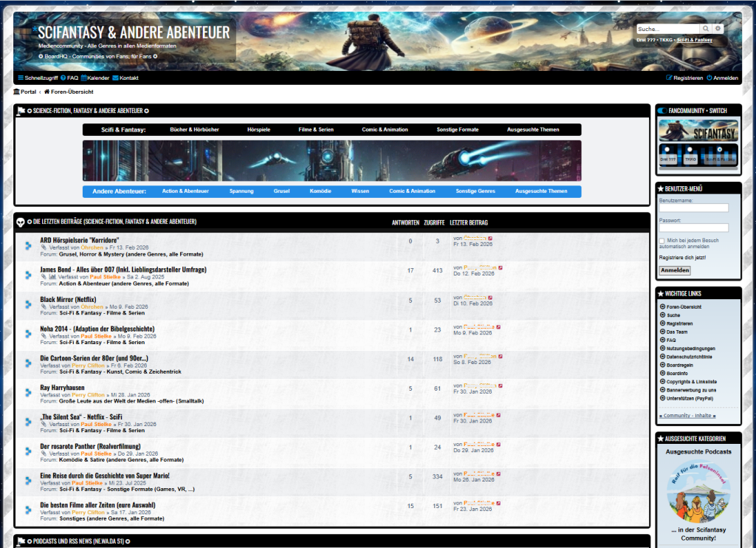Image resolution: width=756 pixels, height=548 pixels.
Task: Open the Ray Harryhausen topic
Action: [x=62, y=387]
